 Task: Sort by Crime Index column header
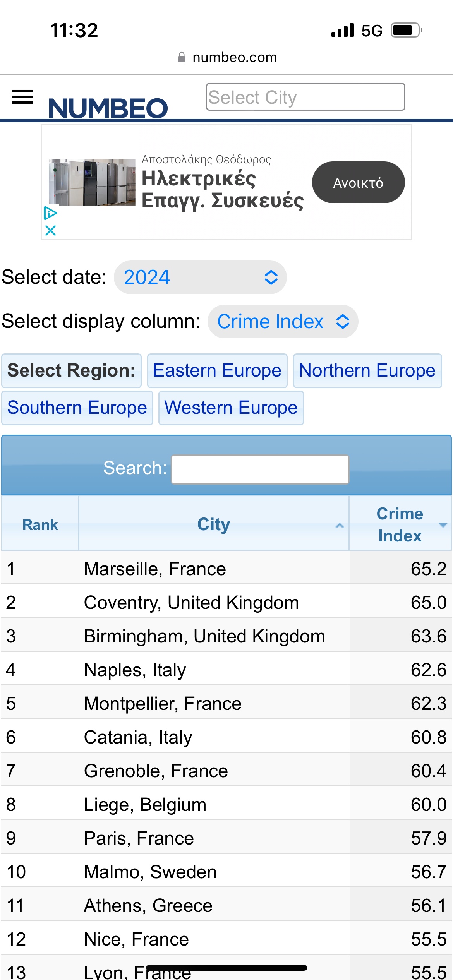400,524
